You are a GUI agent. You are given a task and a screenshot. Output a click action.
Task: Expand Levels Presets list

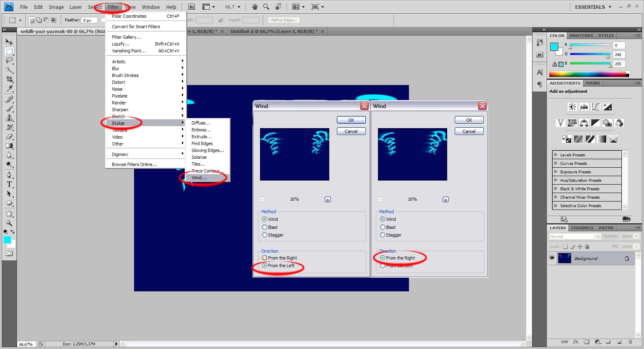(556, 155)
